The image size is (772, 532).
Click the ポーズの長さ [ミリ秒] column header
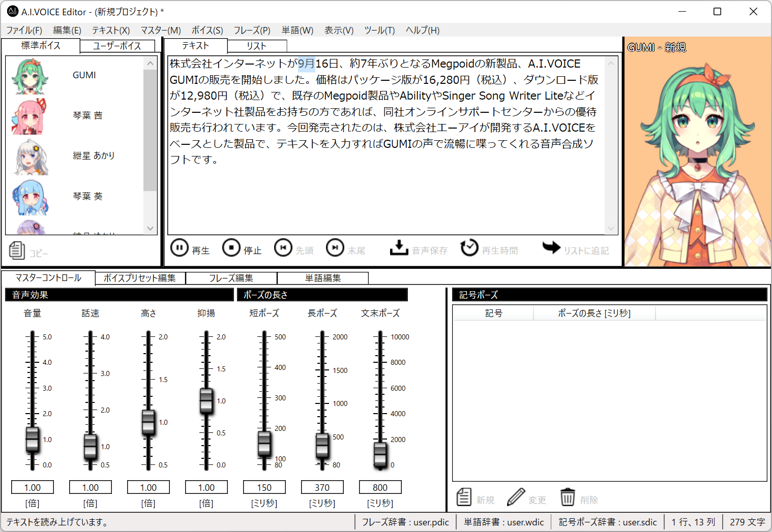[x=595, y=313]
